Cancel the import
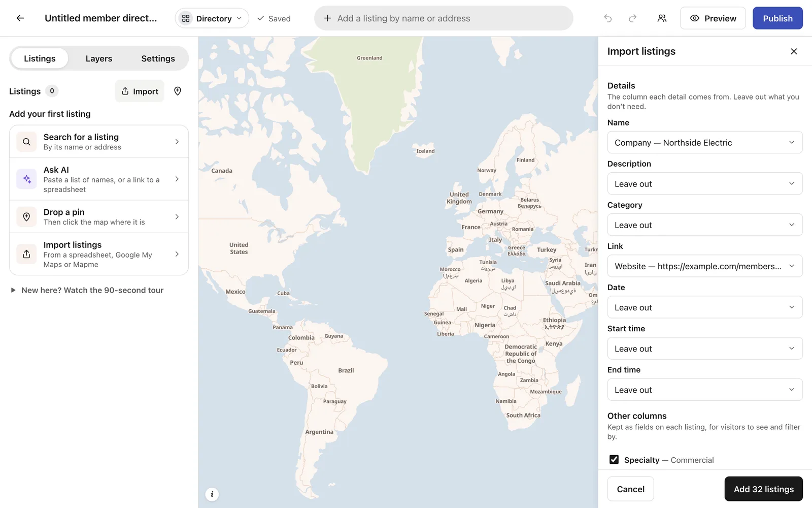 pos(631,489)
